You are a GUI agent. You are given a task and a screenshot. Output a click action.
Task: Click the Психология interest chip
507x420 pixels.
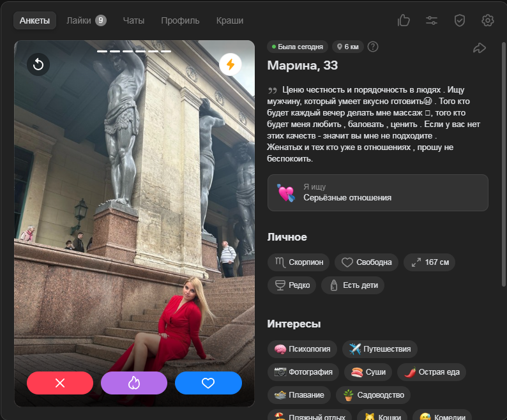tap(302, 349)
